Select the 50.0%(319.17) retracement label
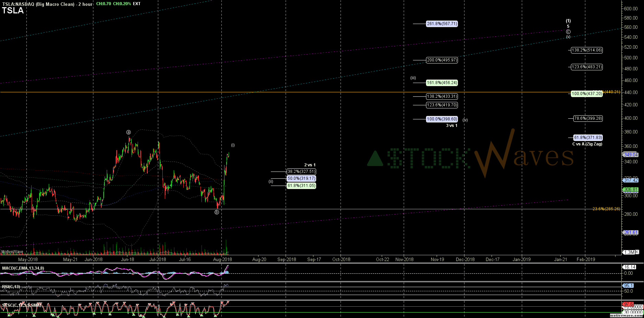Screen dimensions: 644x318 tap(301, 178)
